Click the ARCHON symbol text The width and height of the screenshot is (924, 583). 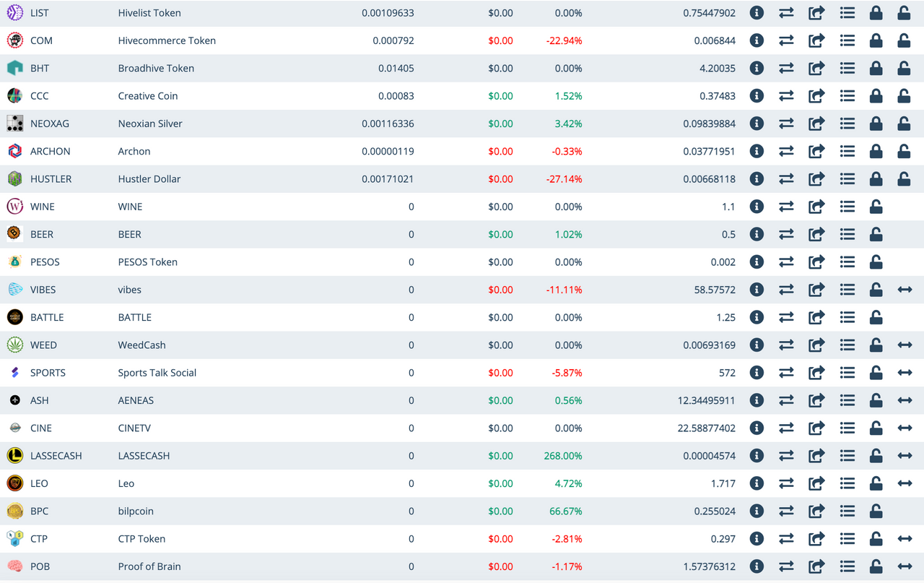51,151
